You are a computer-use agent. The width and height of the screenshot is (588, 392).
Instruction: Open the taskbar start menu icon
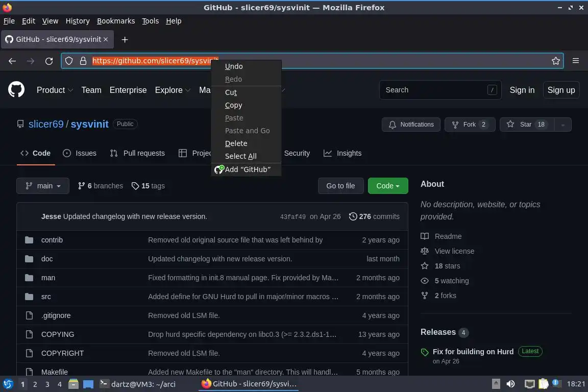pos(8,384)
